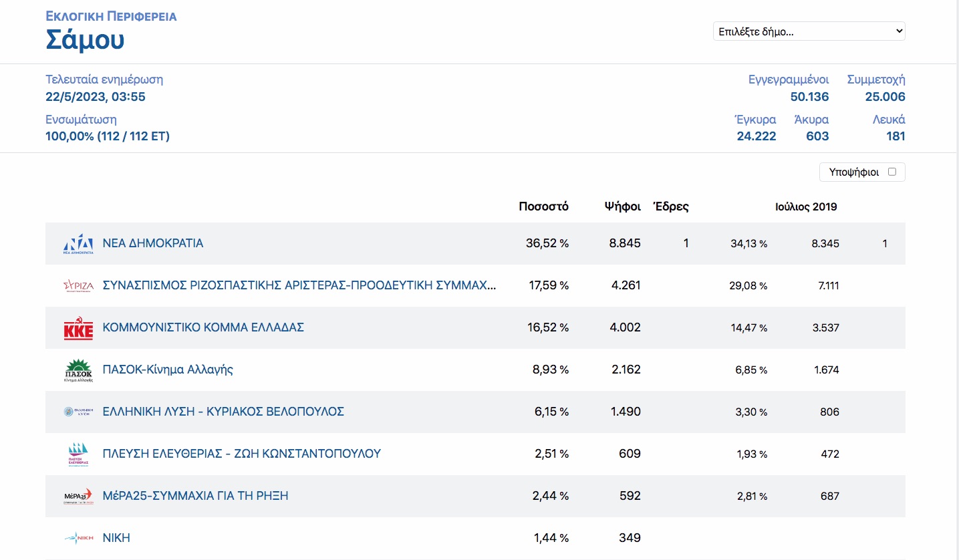Click the ΜέΡΑ25 party logo
Viewport: 959px width, 560px height.
(x=78, y=497)
